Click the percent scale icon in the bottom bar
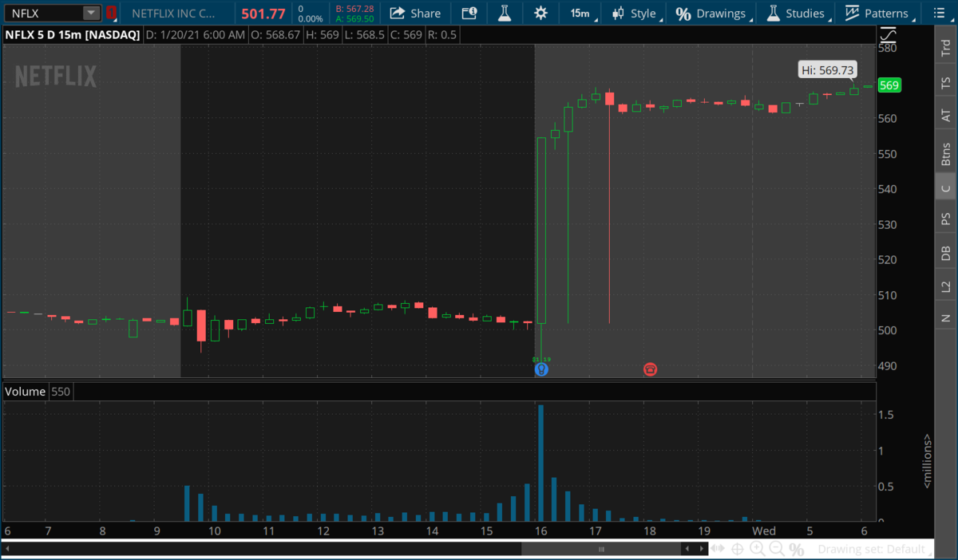 tap(797, 549)
